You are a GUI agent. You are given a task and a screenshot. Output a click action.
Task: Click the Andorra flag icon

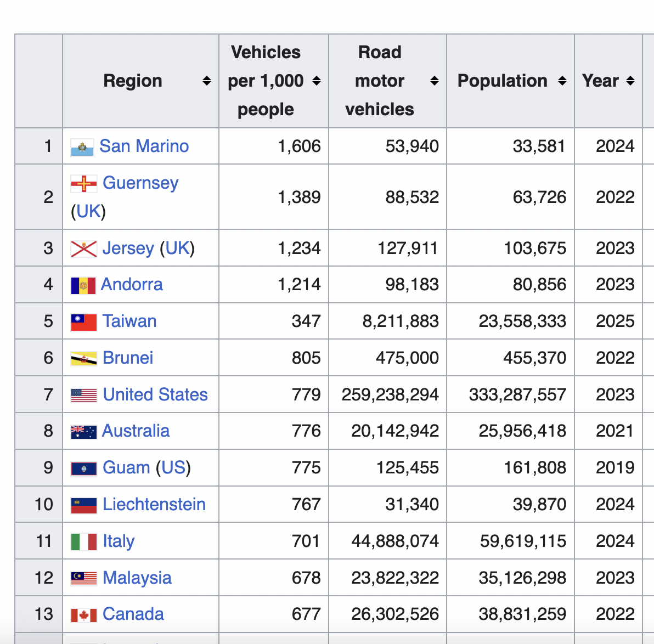83,285
